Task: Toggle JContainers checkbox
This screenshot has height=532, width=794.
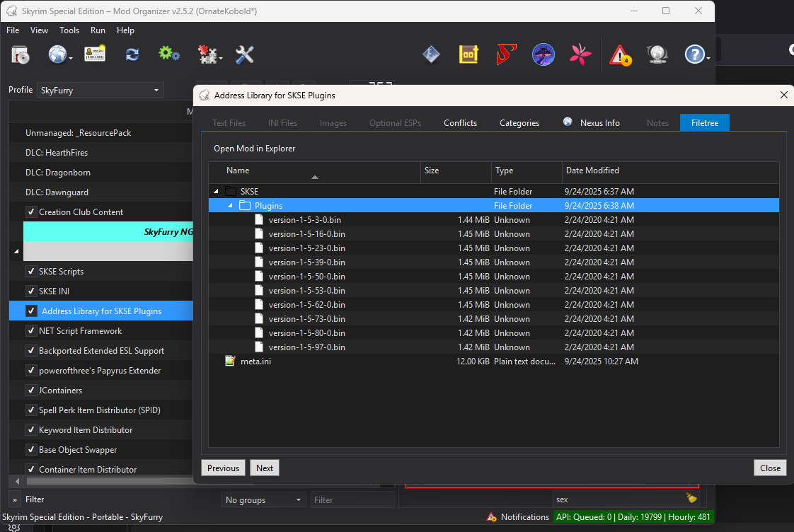Action: [x=31, y=389]
